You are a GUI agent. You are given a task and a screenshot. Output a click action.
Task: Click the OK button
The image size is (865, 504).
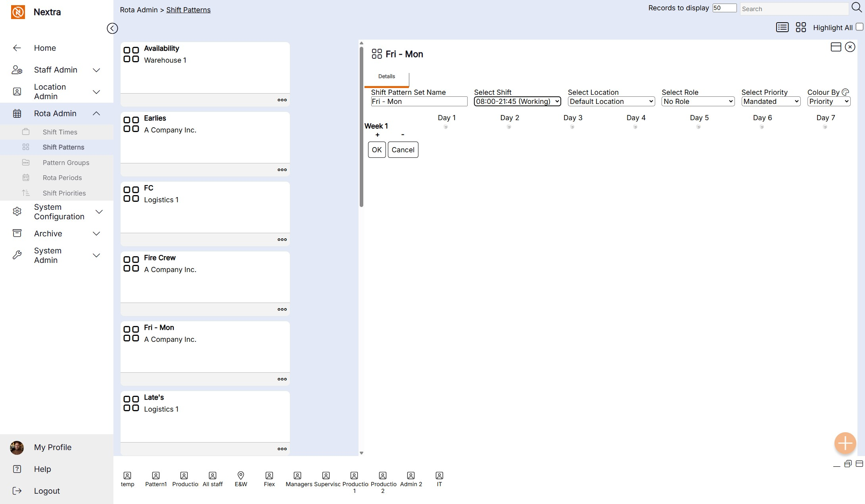[376, 150]
